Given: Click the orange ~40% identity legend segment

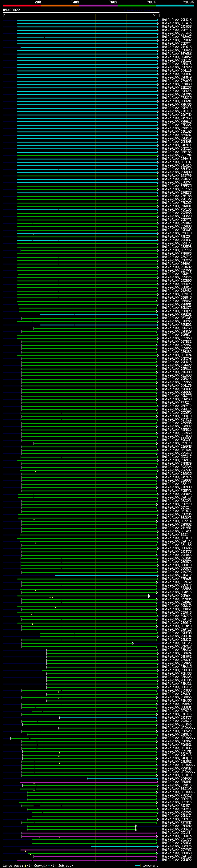Looking at the screenshot, I should [x=60, y=6].
